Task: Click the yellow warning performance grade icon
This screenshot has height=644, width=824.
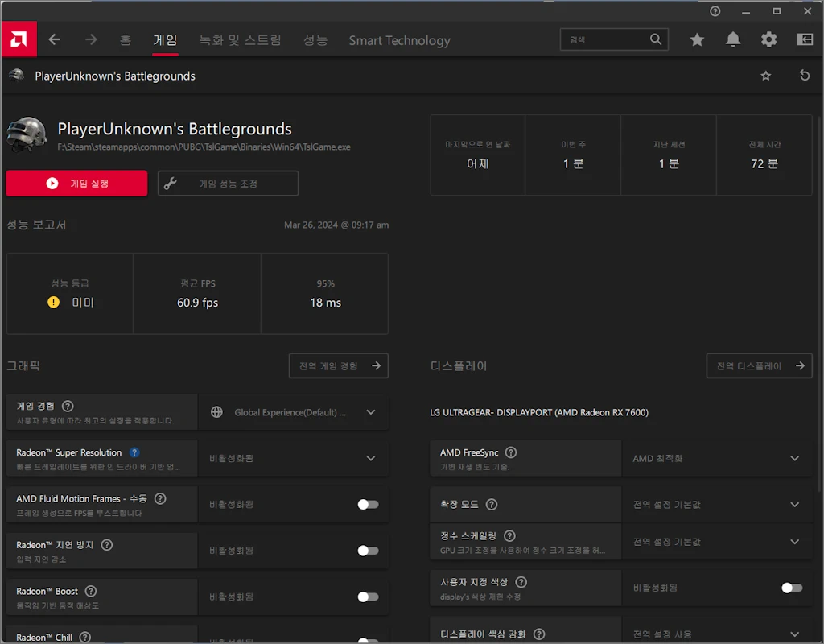Action: 54,303
